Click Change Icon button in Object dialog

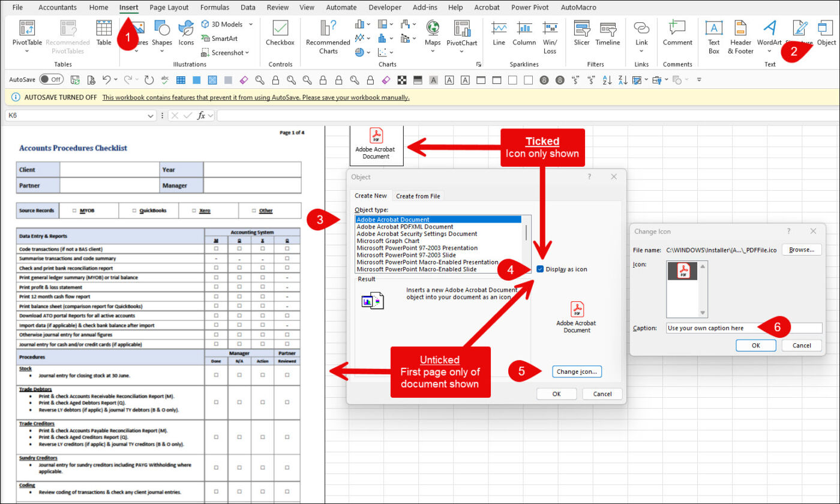pyautogui.click(x=576, y=371)
